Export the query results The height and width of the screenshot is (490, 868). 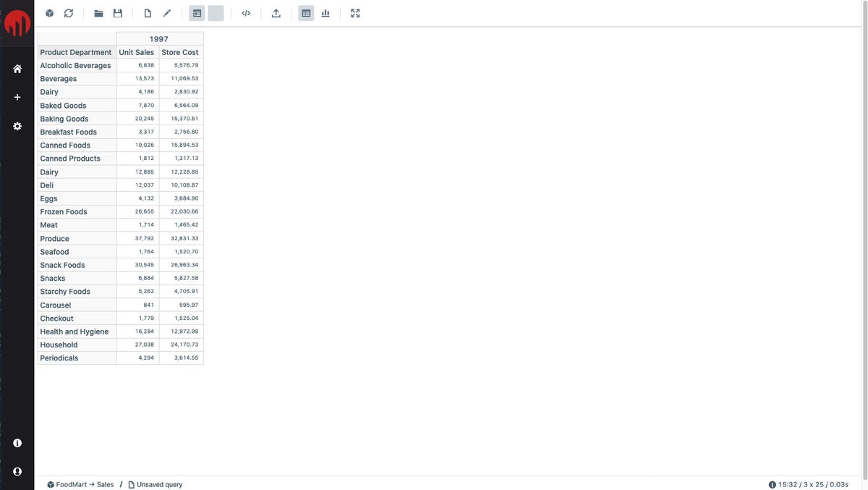pos(276,13)
